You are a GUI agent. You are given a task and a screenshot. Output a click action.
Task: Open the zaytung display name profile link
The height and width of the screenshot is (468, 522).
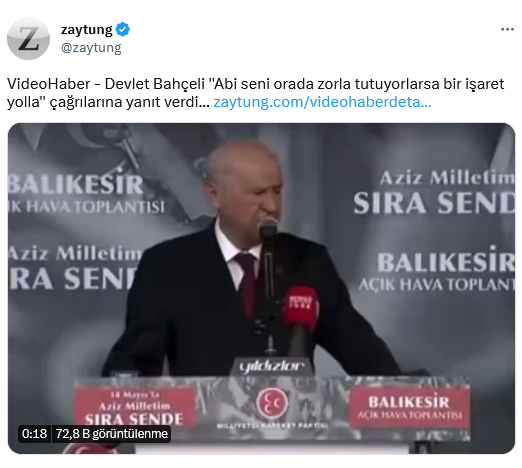click(87, 30)
